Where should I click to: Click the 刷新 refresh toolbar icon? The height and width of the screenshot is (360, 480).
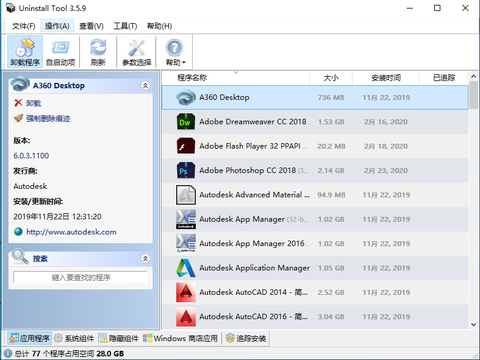[x=98, y=52]
